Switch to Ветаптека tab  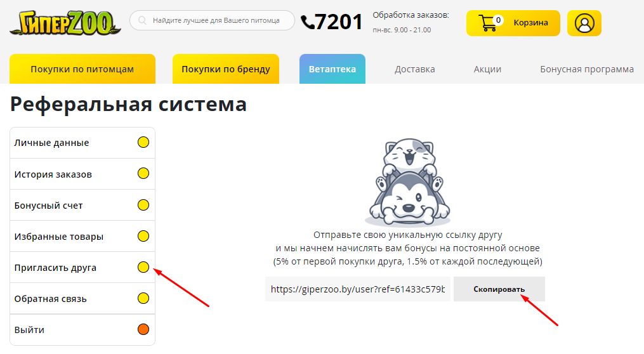tap(332, 69)
